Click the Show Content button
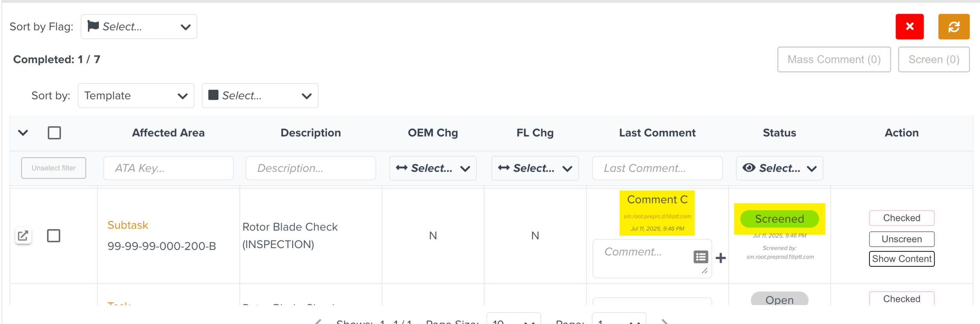 click(x=901, y=259)
